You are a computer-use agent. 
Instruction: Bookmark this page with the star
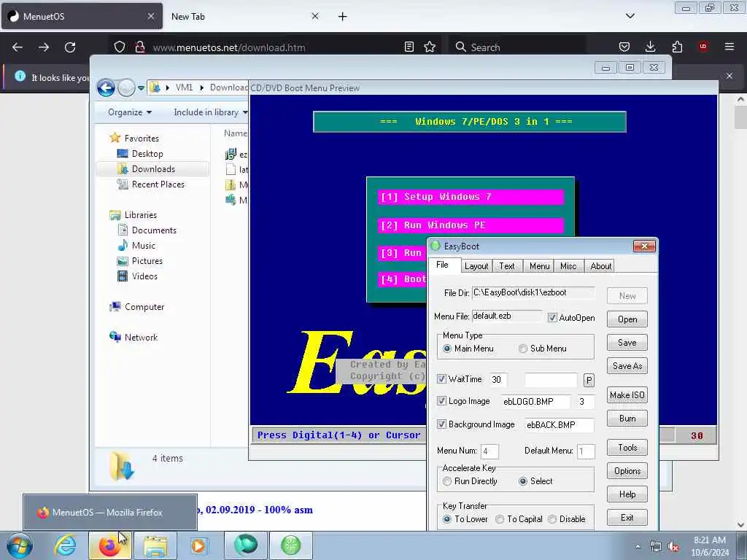point(430,47)
